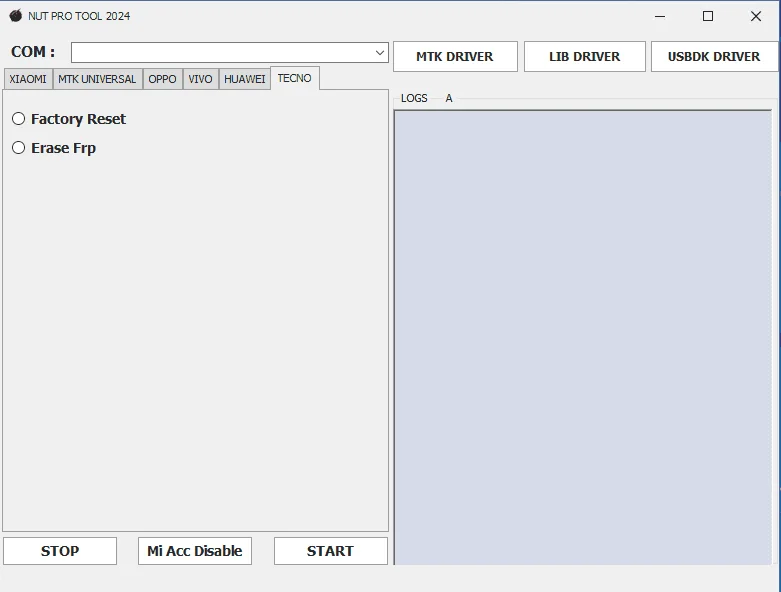This screenshot has width=781, height=592.
Task: Open the VIVO tab
Action: coord(200,80)
